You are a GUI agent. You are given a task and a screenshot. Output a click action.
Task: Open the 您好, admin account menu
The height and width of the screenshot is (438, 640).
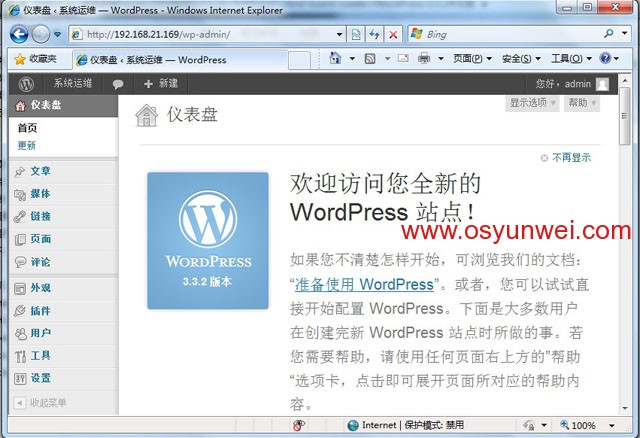click(x=563, y=84)
